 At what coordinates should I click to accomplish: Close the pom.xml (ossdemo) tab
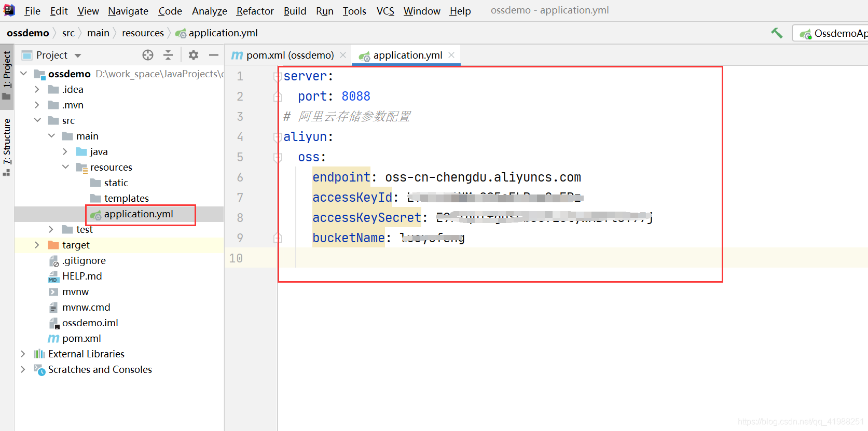pos(343,55)
